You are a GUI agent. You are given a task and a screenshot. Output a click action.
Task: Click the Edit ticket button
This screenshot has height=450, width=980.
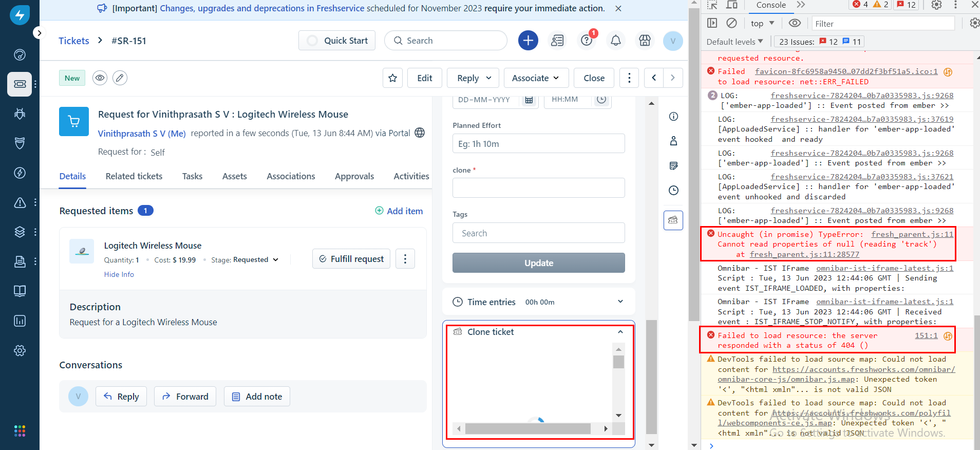point(425,78)
